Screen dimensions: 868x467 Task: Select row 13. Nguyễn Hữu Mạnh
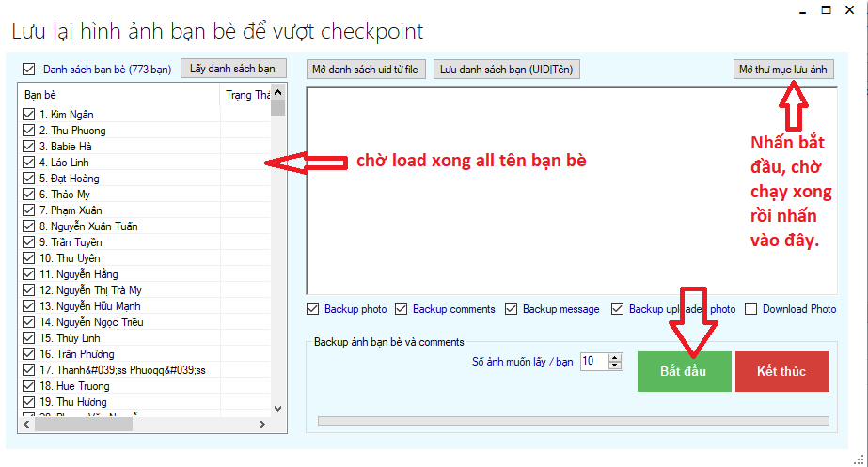point(146,306)
